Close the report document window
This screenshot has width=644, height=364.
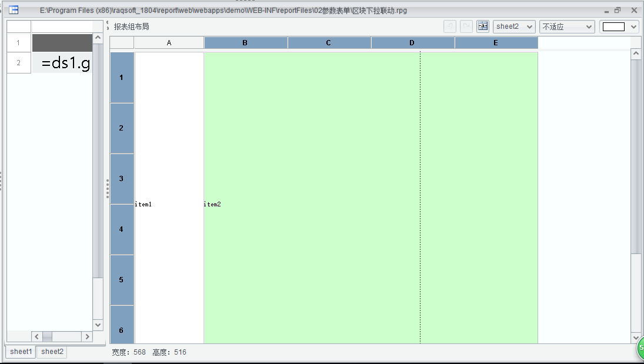634,10
